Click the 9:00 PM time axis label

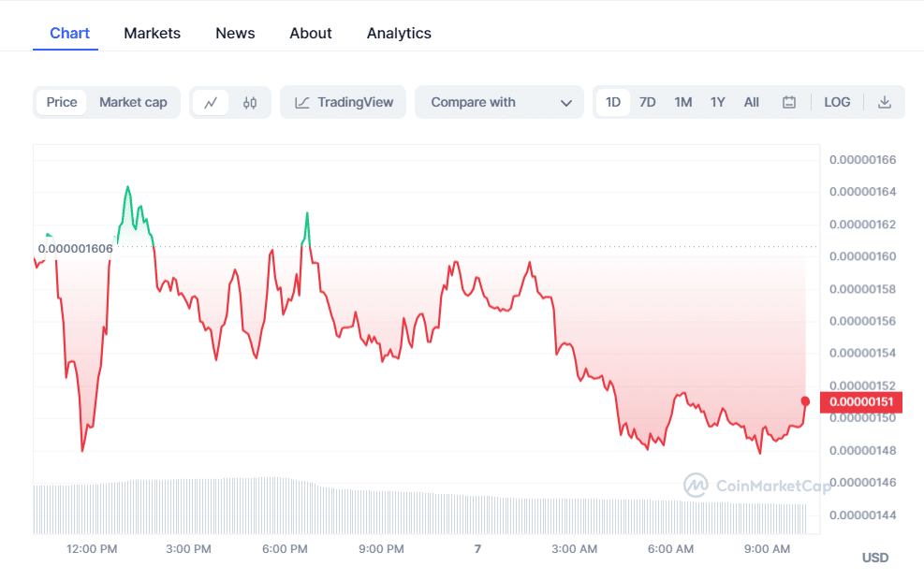tap(381, 549)
